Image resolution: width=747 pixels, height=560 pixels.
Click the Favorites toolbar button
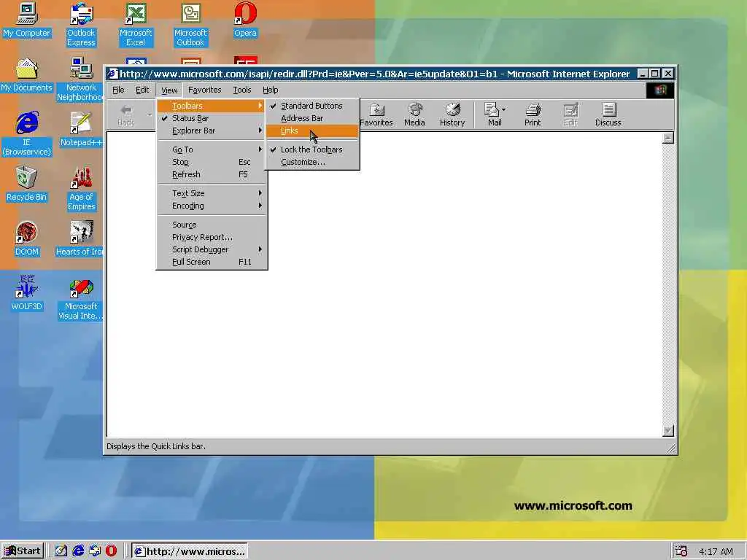376,114
